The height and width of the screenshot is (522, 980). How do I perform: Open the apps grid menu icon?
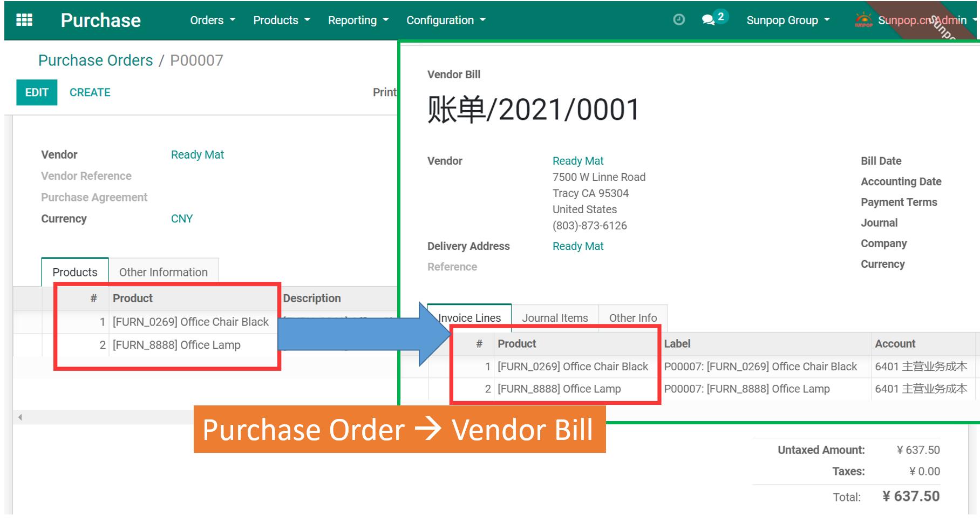pos(24,21)
